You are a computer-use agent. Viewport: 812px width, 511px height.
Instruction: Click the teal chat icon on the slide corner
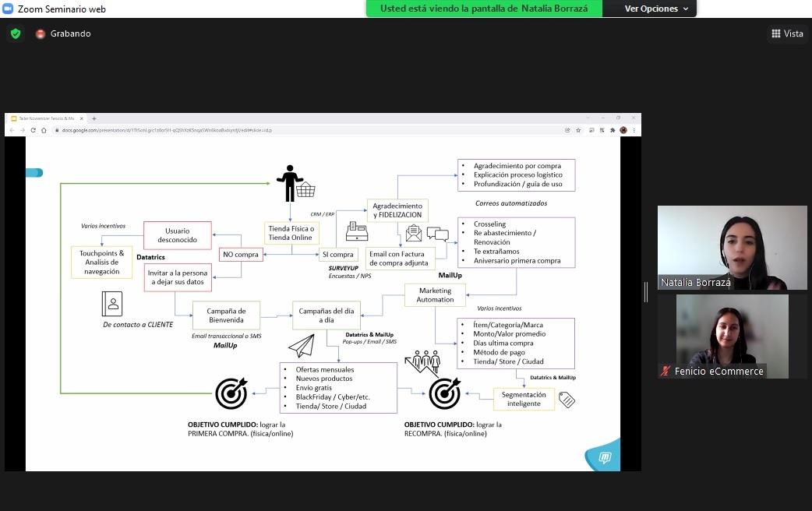(x=604, y=458)
